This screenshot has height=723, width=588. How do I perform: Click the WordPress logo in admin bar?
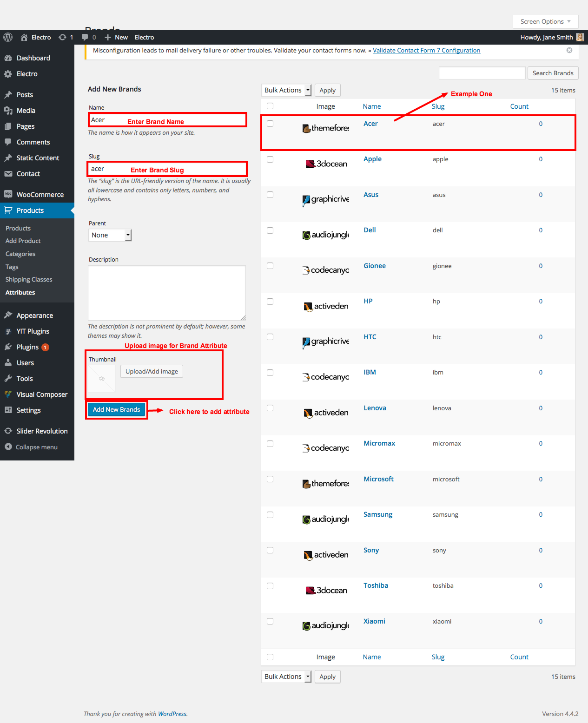tap(8, 37)
